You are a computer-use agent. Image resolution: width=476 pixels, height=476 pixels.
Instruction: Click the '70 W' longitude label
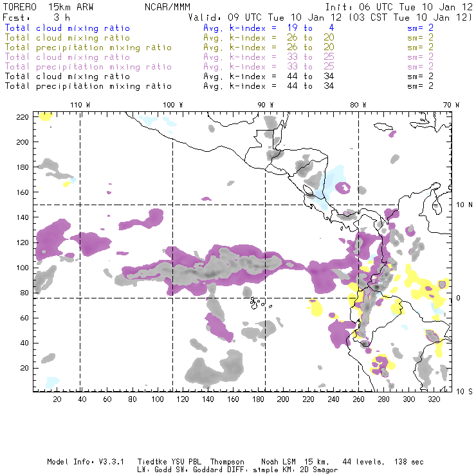click(451, 105)
